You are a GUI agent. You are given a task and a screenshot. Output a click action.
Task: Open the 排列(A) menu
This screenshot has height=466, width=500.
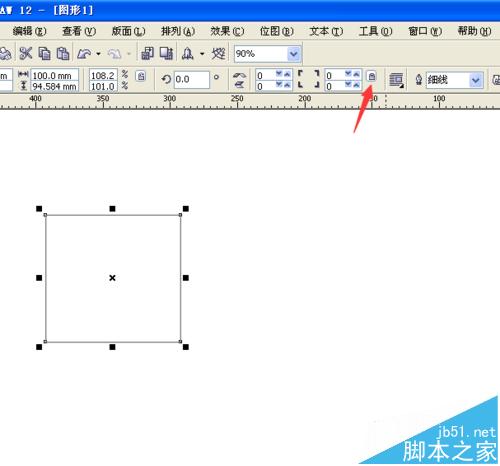click(x=178, y=31)
